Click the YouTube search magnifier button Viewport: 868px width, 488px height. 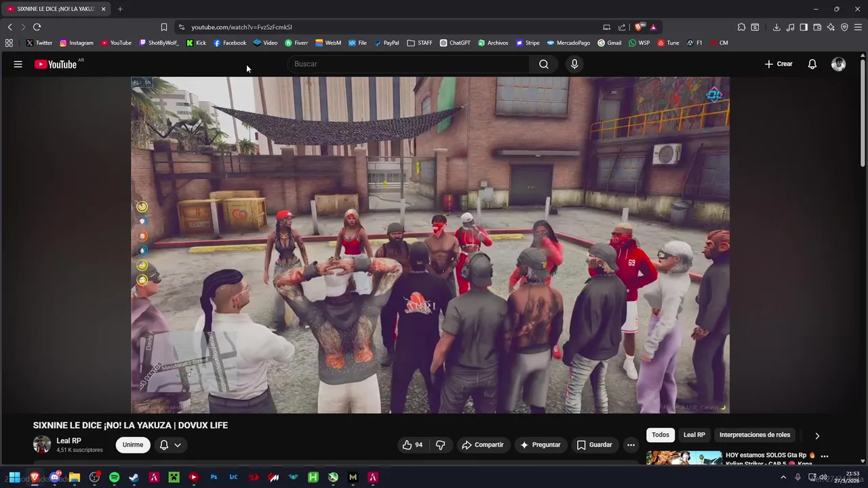[544, 64]
